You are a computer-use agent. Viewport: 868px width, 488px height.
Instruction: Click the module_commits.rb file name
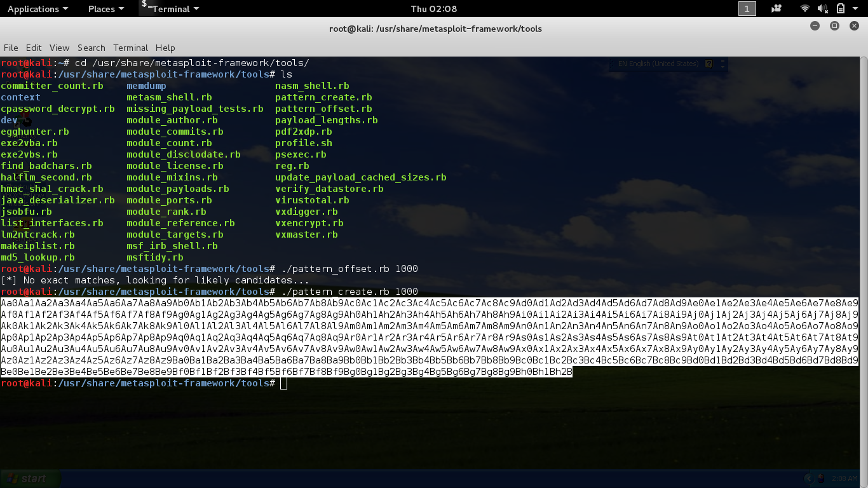click(175, 132)
